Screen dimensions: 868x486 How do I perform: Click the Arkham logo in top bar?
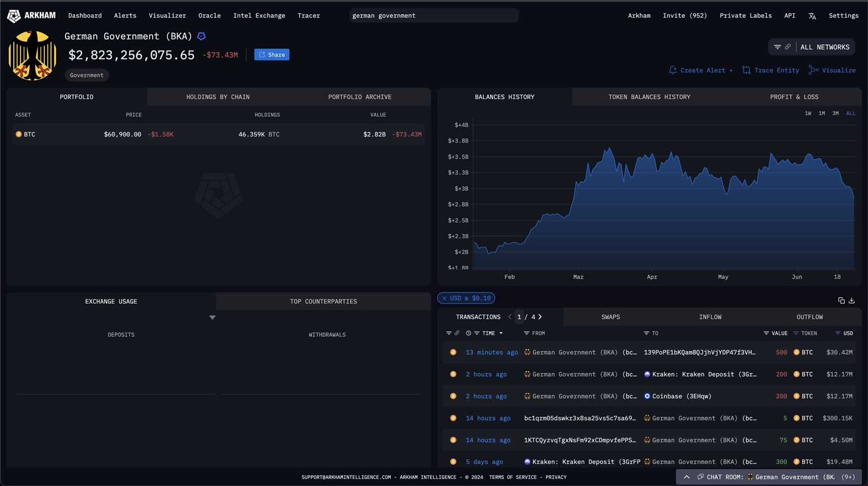(31, 16)
